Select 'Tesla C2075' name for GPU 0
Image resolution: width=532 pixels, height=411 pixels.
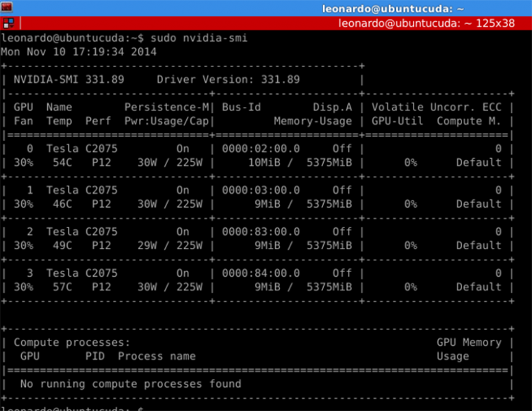point(81,149)
